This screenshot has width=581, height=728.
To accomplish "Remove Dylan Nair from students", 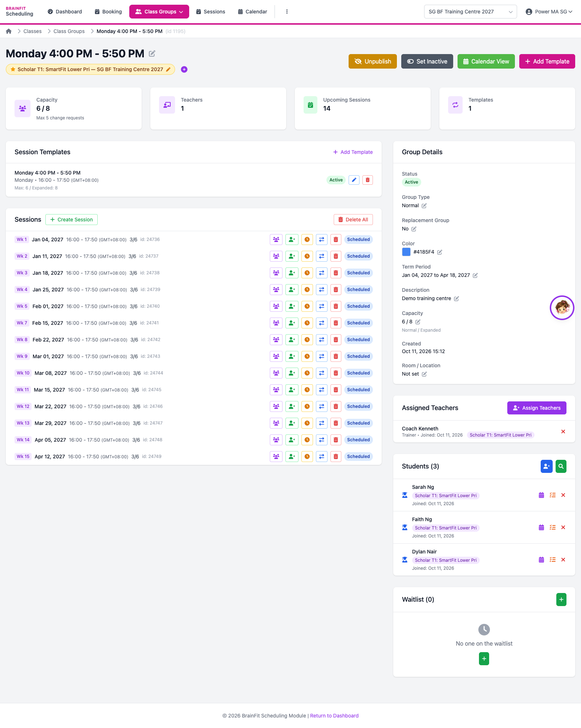I will 563,560.
